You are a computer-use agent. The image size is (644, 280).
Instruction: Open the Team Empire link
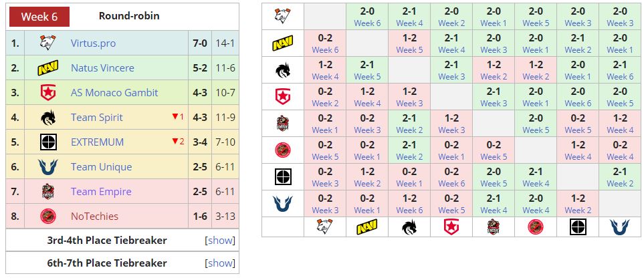pos(101,192)
